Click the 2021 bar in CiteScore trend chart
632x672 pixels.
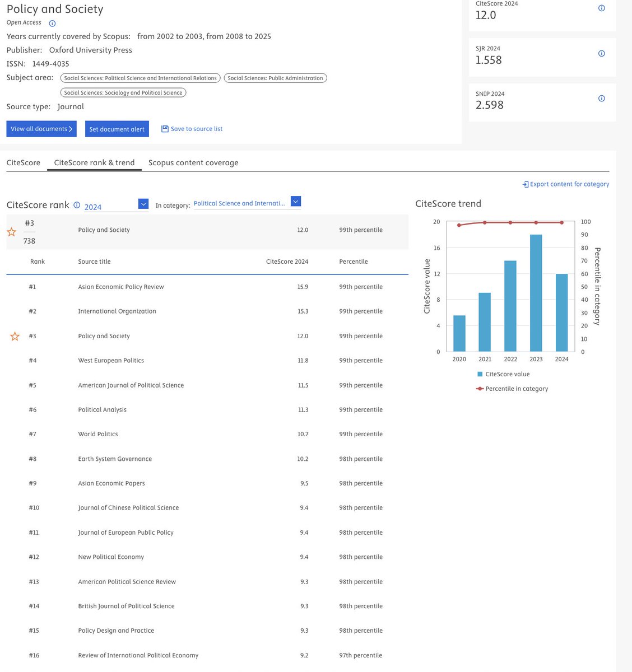[x=485, y=322]
